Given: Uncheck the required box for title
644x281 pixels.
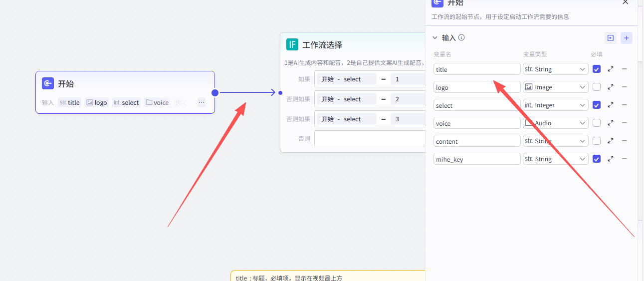Looking at the screenshot, I should coord(597,69).
